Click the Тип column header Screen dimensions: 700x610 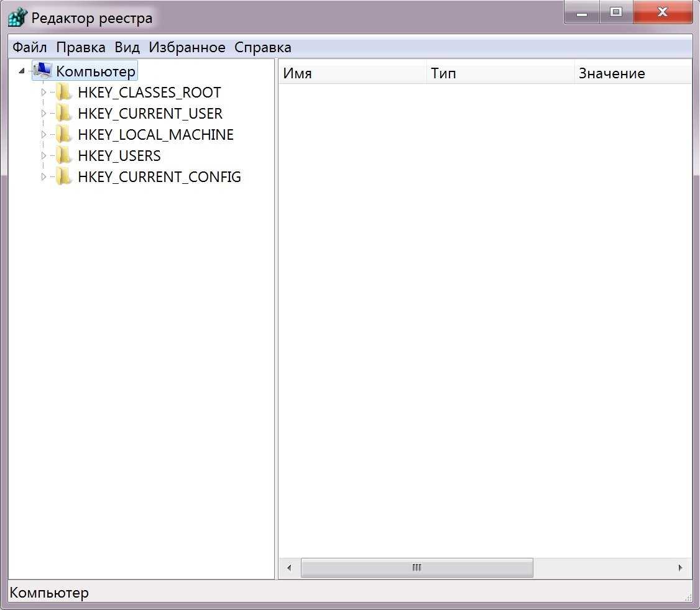(x=500, y=73)
